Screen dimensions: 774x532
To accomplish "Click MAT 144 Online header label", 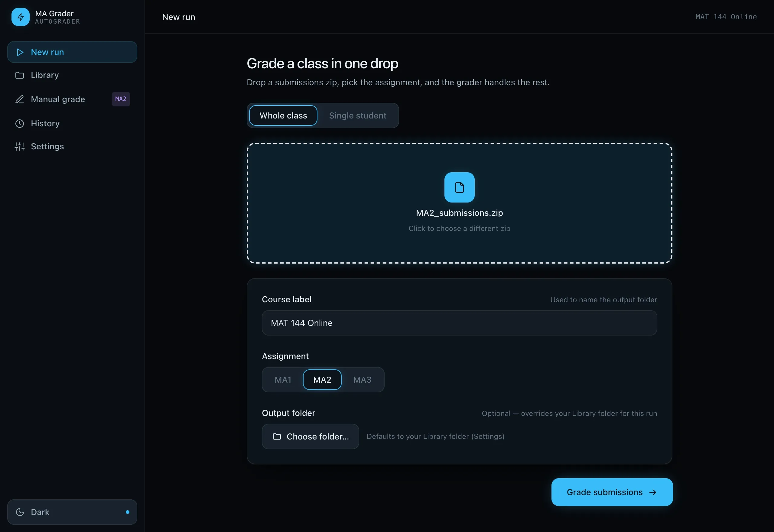I will (x=726, y=17).
